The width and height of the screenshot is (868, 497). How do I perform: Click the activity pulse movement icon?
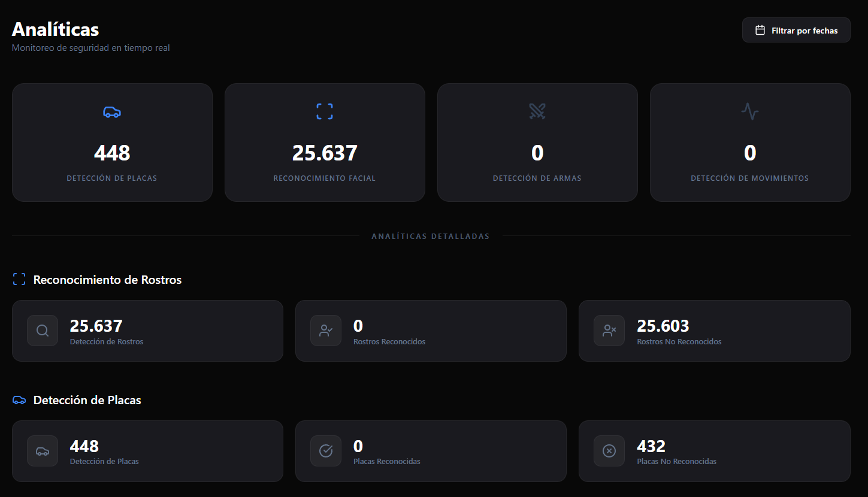[750, 111]
